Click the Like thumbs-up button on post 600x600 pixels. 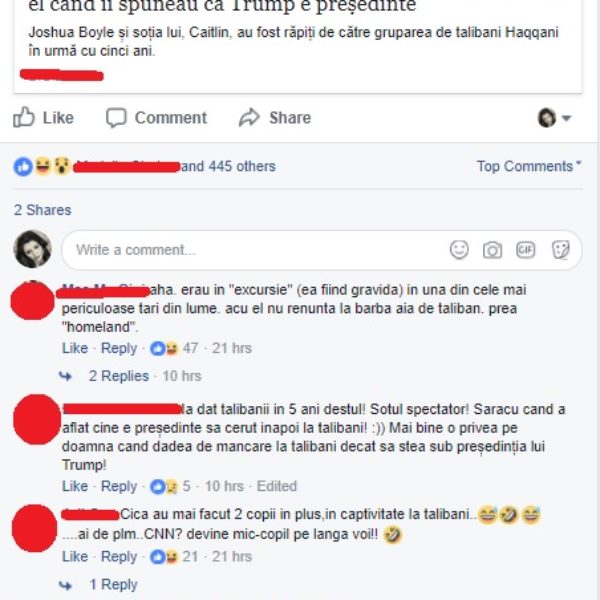[x=43, y=117]
